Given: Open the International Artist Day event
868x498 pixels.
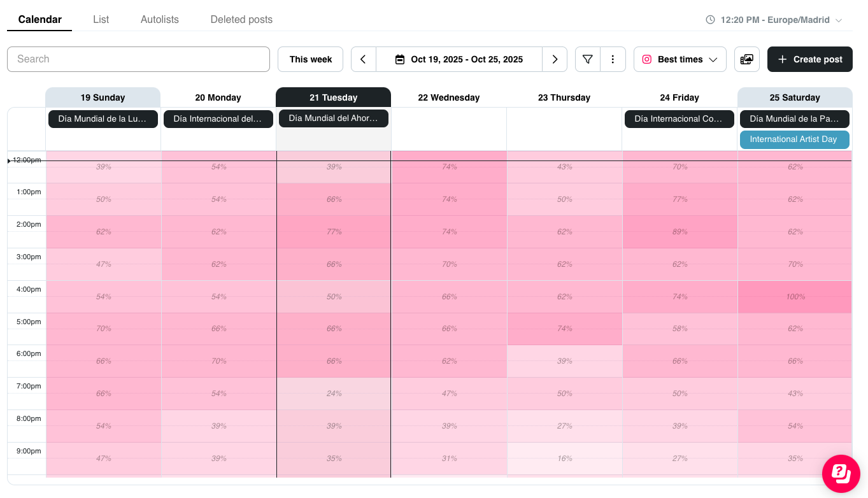Looking at the screenshot, I should 794,139.
